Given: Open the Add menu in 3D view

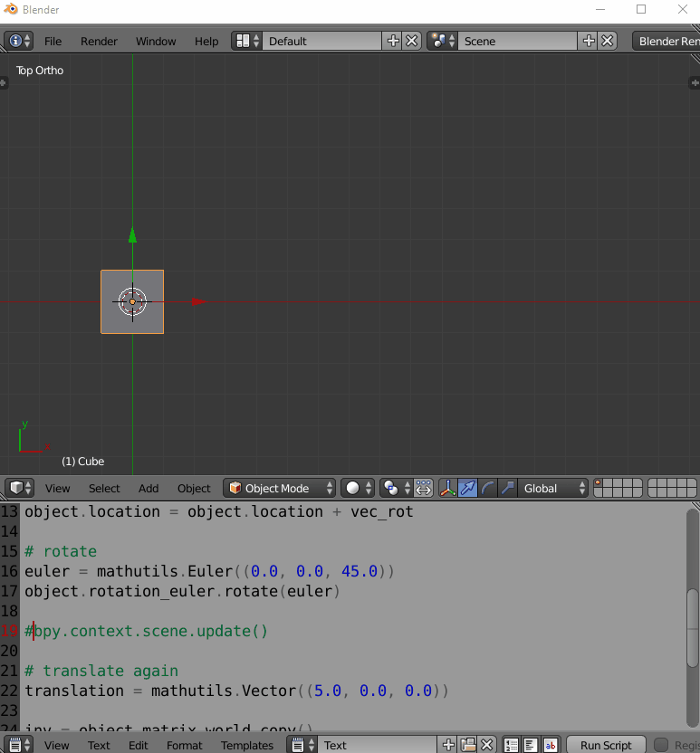Looking at the screenshot, I should [x=149, y=489].
